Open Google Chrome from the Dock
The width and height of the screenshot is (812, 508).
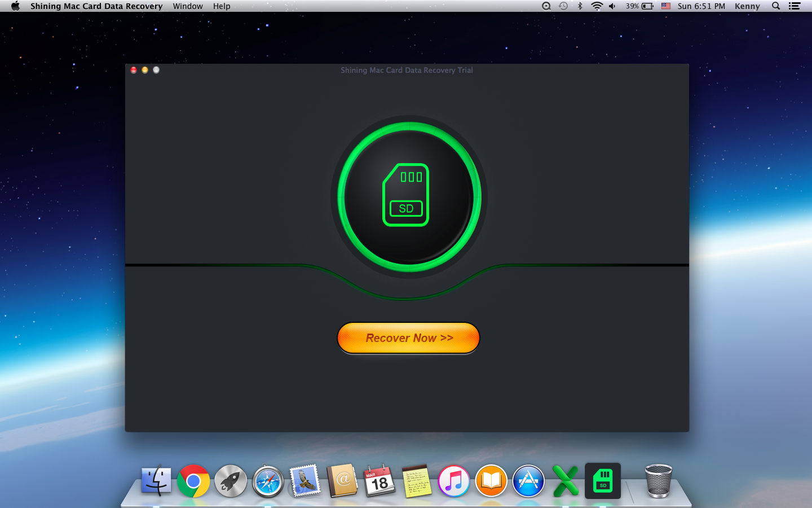click(x=193, y=481)
